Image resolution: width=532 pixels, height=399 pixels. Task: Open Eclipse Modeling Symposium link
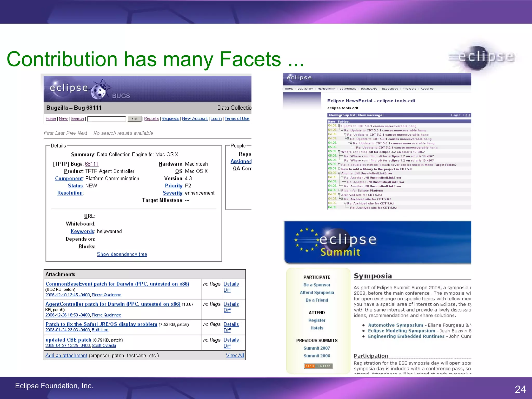[x=401, y=331]
